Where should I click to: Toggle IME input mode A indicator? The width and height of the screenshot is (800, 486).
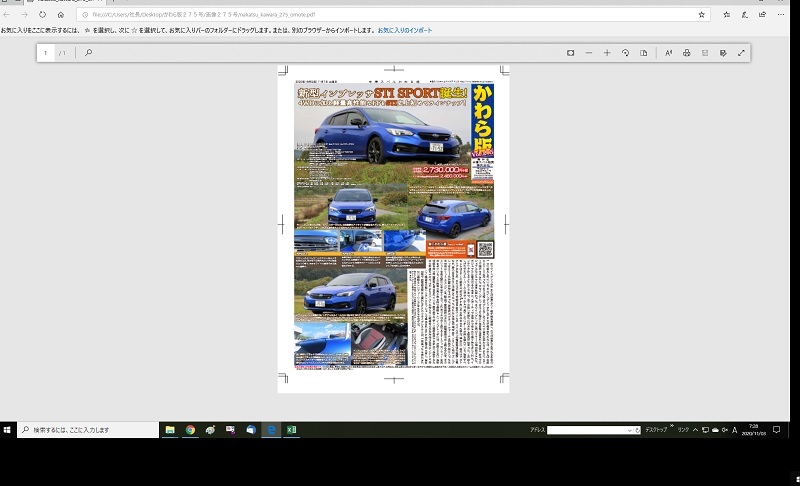735,430
